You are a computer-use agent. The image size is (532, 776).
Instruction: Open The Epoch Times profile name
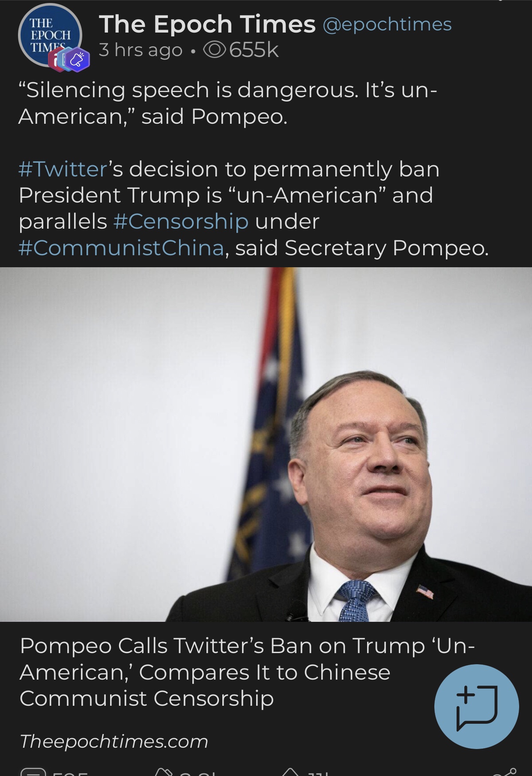[207, 24]
